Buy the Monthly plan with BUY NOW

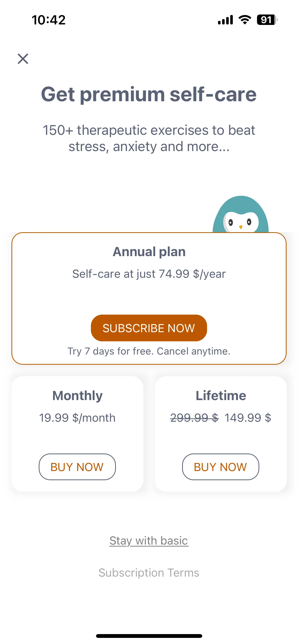77,467
